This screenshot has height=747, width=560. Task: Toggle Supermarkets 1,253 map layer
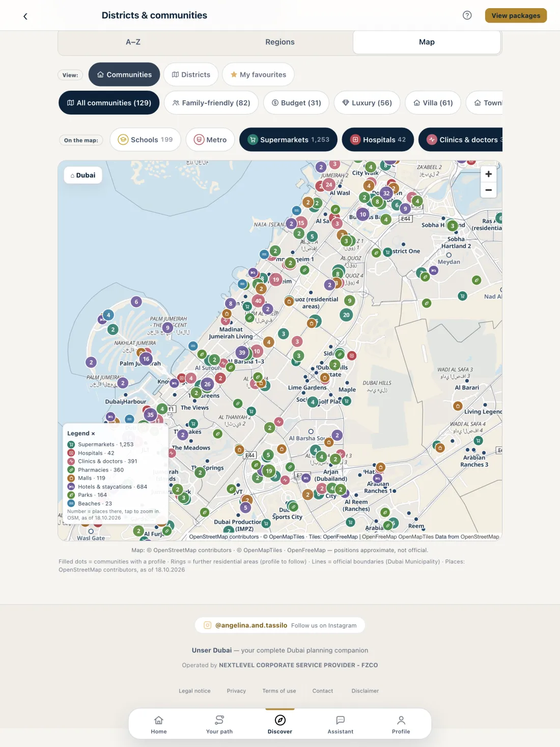click(x=288, y=140)
